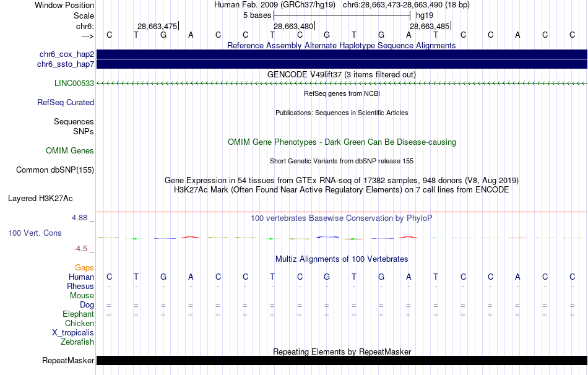Click '100 vertebrates Basewise Conservation by PhyloP' title

pyautogui.click(x=342, y=218)
